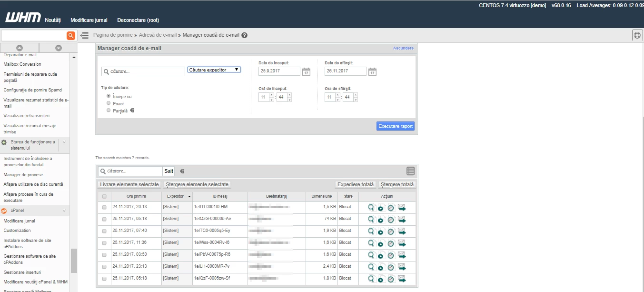Click the orange sidebar search icon

pyautogui.click(x=71, y=36)
